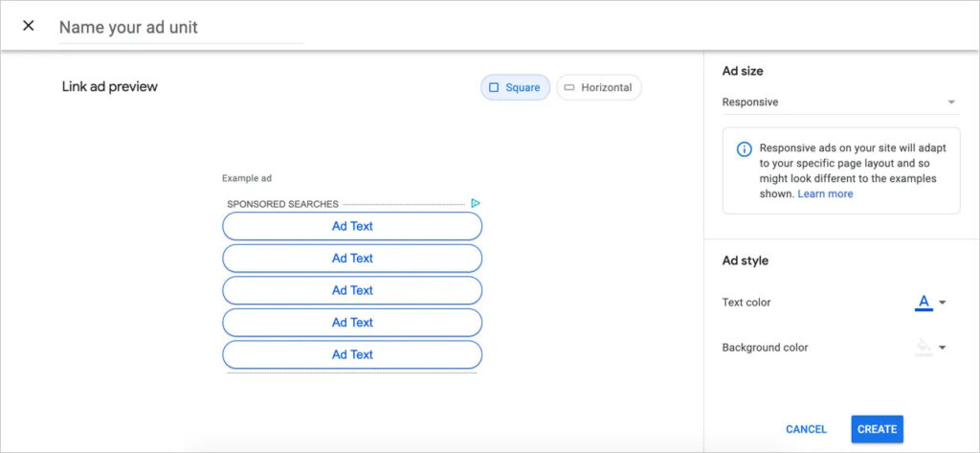
Task: Expand the Background color dropdown arrow
Action: 943,348
